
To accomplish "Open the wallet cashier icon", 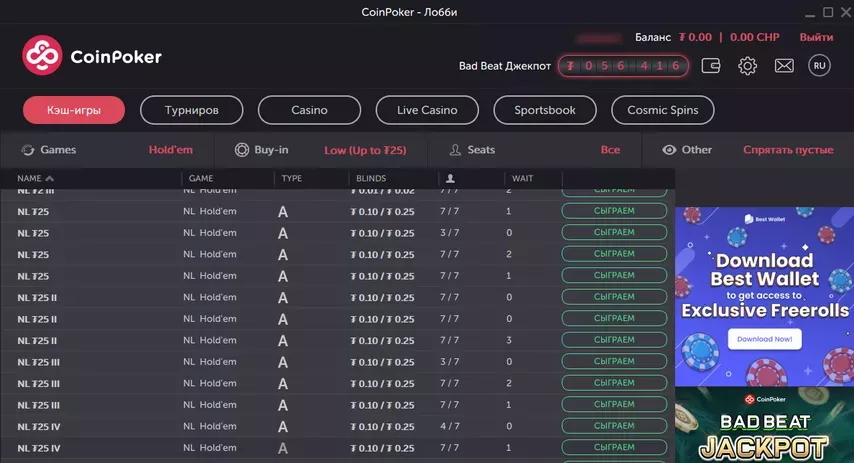I will pos(711,66).
